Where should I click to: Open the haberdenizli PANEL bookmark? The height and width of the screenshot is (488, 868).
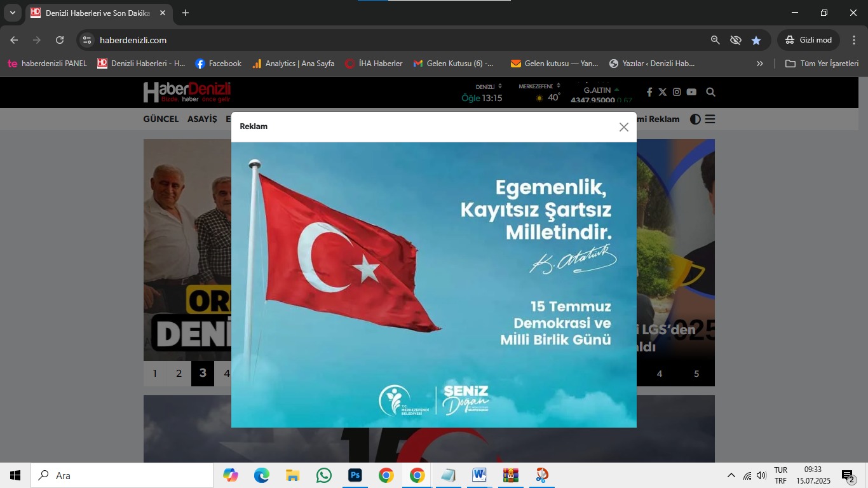click(47, 64)
